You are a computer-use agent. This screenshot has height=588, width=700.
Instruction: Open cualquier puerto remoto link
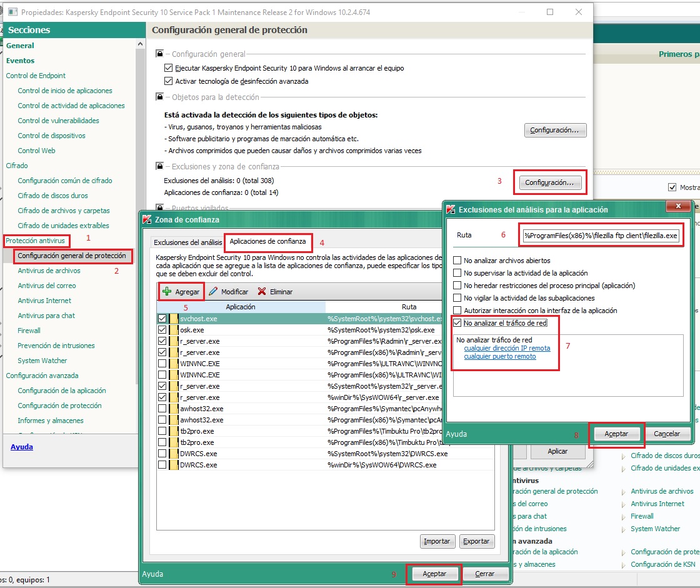pyautogui.click(x=500, y=356)
